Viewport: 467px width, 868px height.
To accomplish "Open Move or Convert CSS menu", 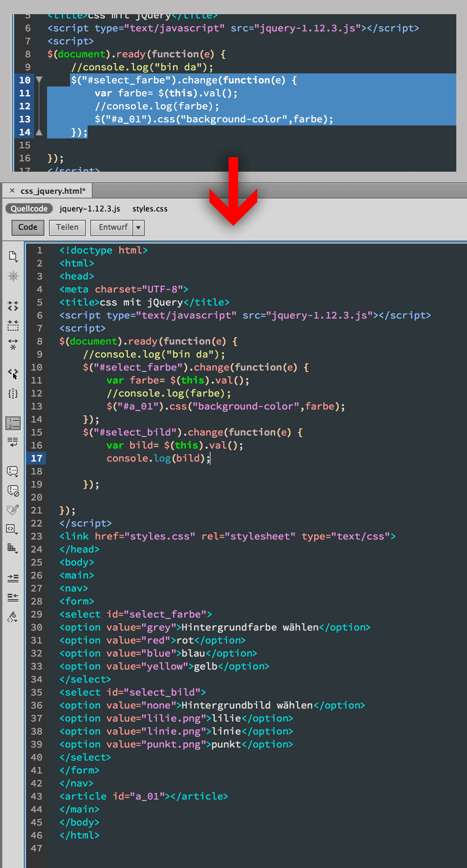I will point(13,549).
